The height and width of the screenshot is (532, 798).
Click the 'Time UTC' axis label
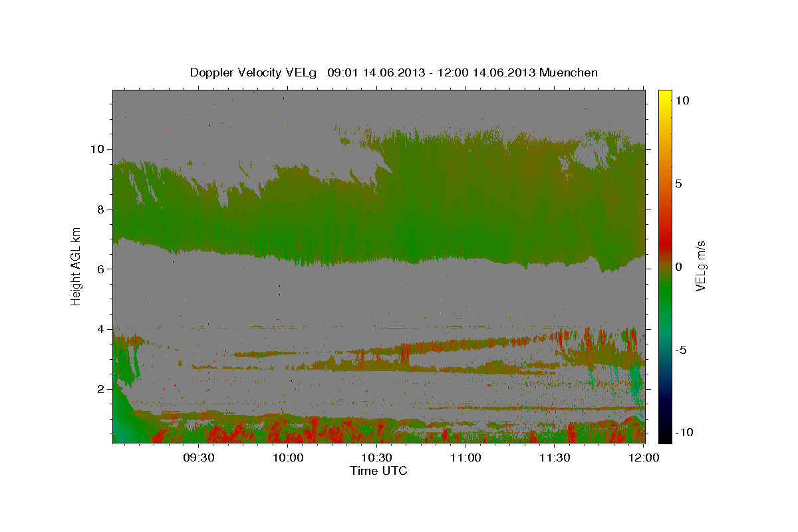tap(378, 471)
